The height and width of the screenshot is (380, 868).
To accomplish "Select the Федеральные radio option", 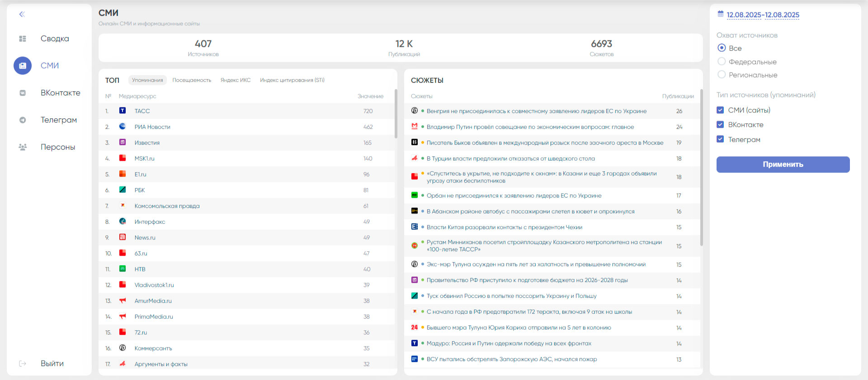I will 722,61.
